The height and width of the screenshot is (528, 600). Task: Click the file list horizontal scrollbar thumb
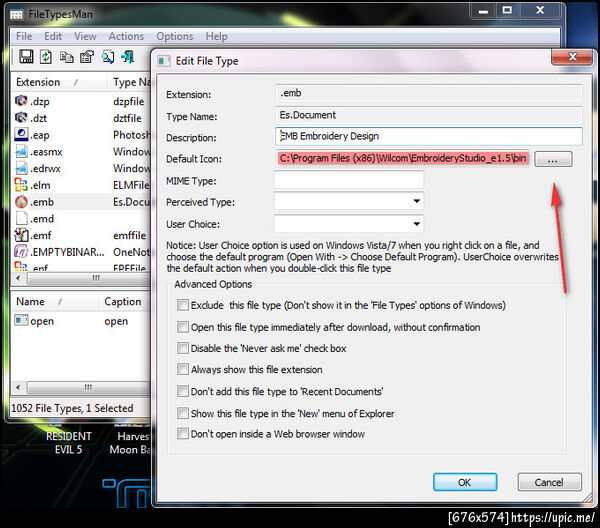90,278
